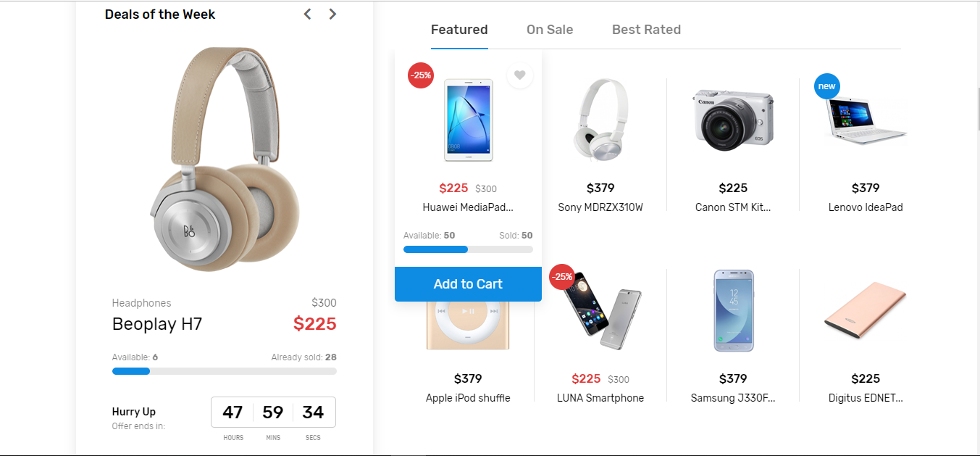Click the -25% badge on LUNA Smartphone
Image resolution: width=980 pixels, height=456 pixels.
(x=563, y=276)
